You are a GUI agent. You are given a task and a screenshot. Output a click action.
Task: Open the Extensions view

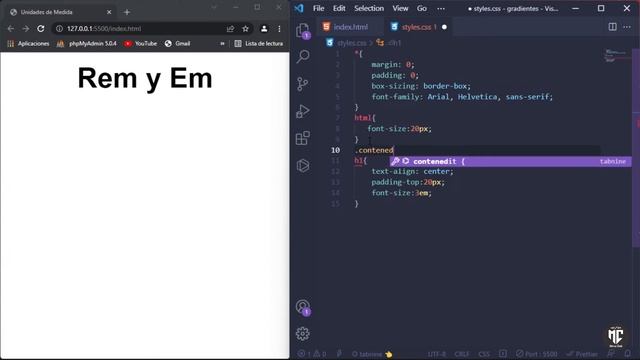click(x=303, y=138)
